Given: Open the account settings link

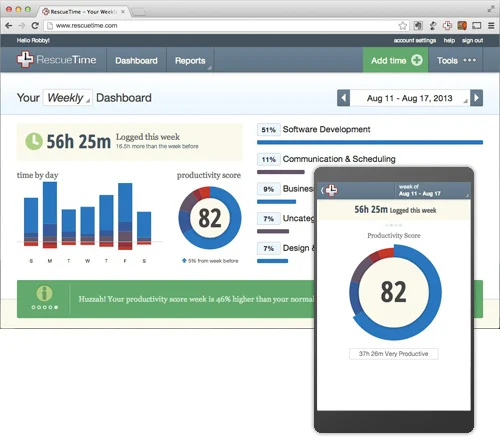Looking at the screenshot, I should [415, 40].
